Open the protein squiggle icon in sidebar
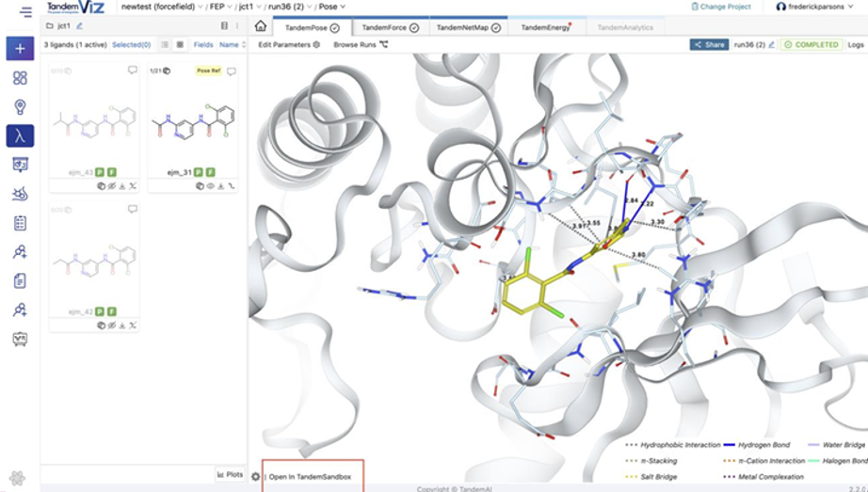 point(20,194)
